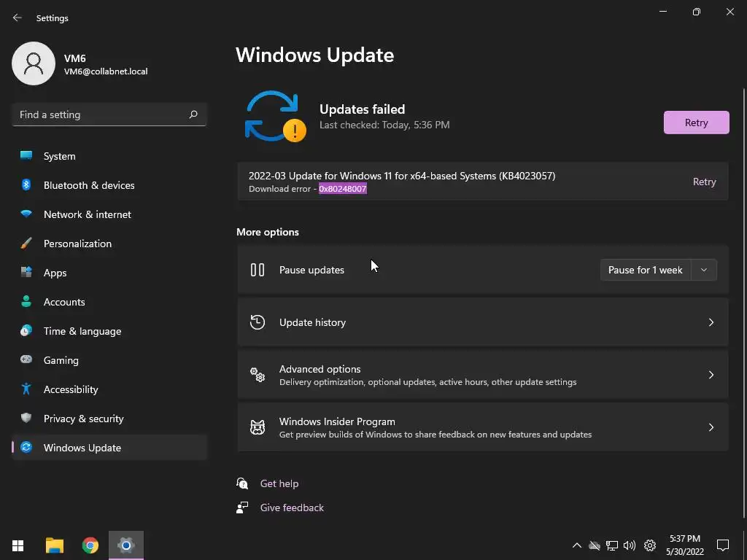Click the Update history clock icon

(x=258, y=322)
